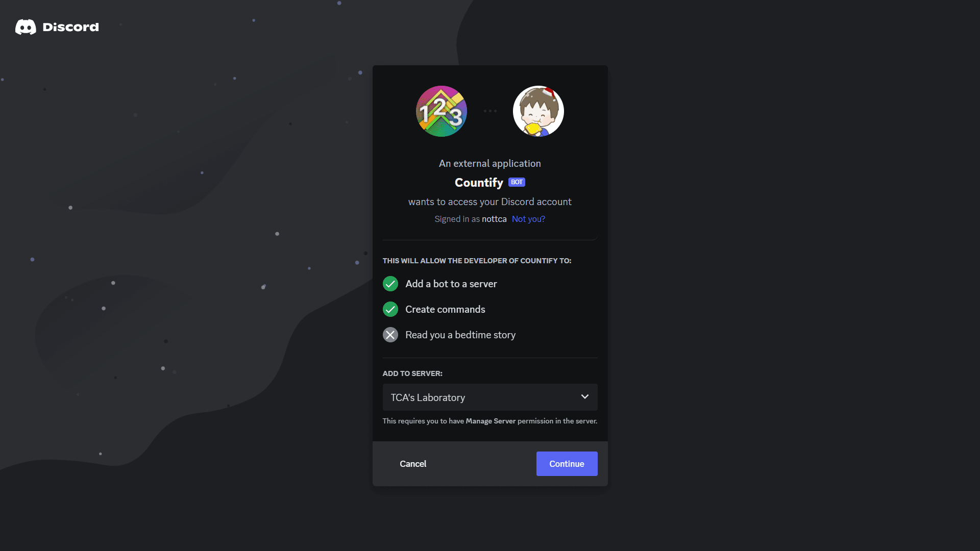Click the Manage Server permission link
This screenshot has height=551, width=980.
click(491, 421)
